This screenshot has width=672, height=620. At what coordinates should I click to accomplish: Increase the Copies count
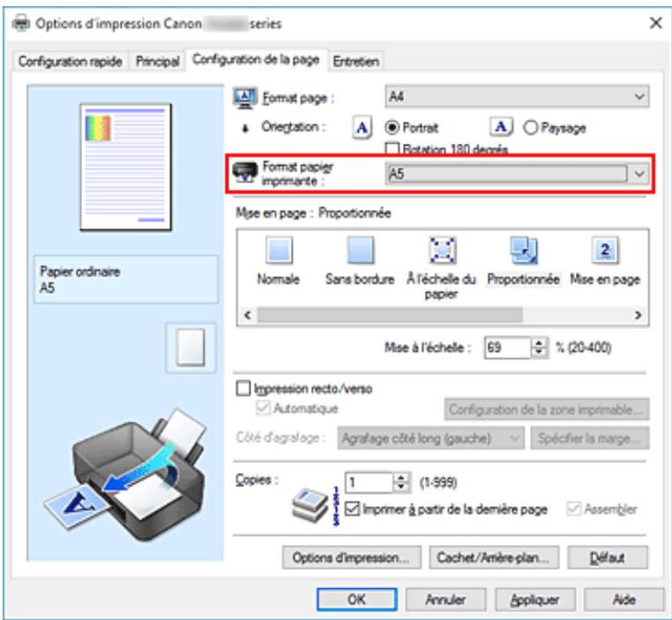point(401,478)
